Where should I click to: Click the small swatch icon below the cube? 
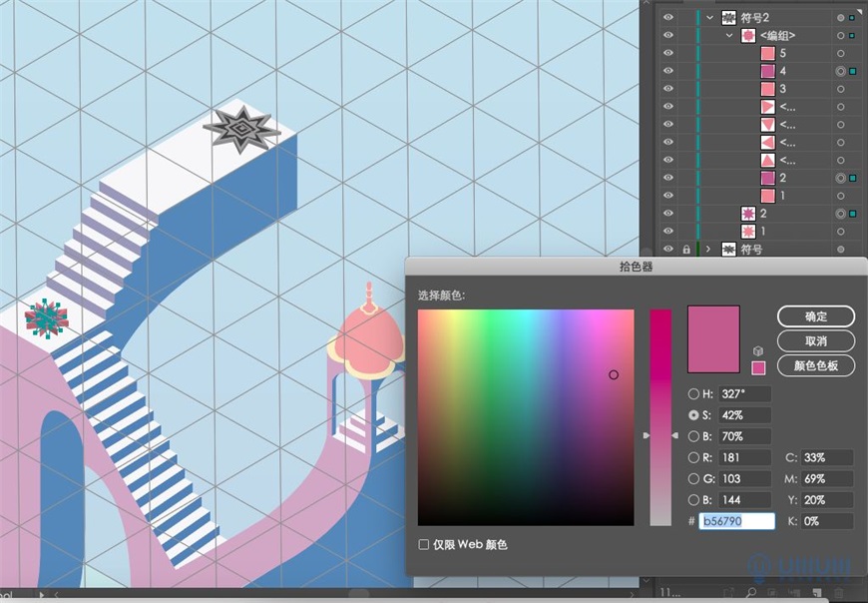pos(758,367)
